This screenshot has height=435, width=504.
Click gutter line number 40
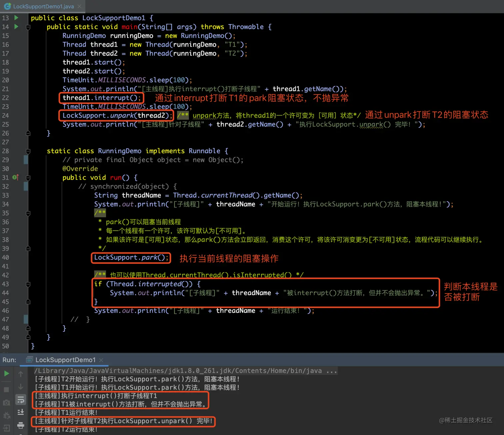pos(6,257)
